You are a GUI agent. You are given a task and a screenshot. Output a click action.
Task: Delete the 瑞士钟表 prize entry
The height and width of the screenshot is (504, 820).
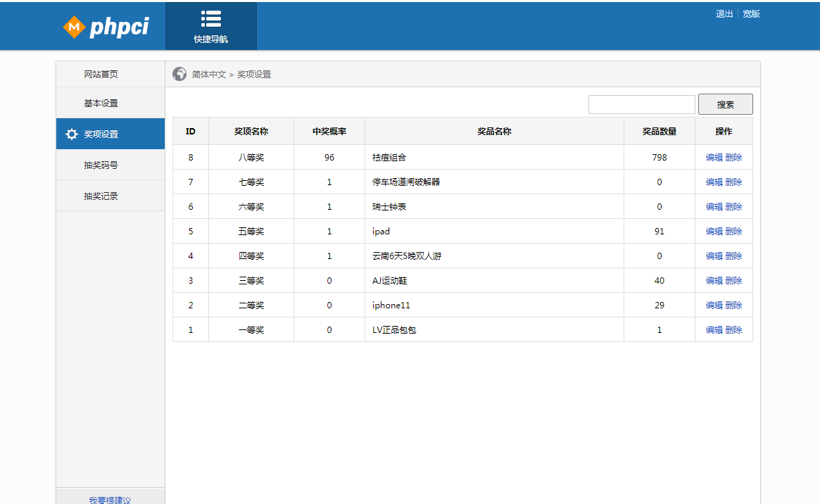[x=734, y=206]
